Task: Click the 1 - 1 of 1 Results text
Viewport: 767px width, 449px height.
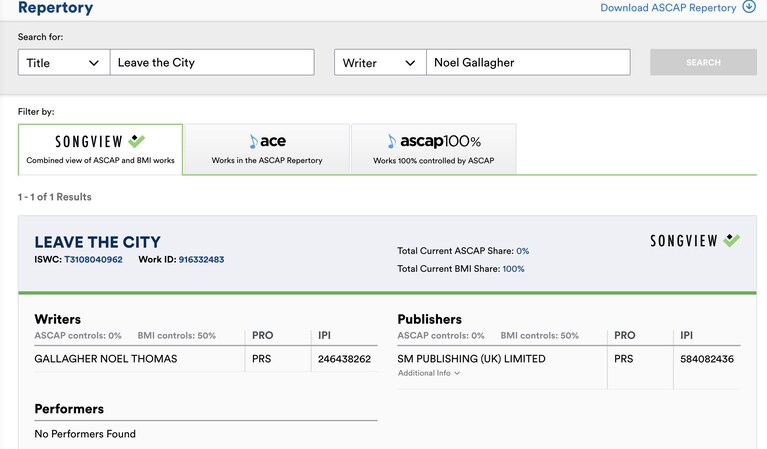Action: (x=55, y=197)
